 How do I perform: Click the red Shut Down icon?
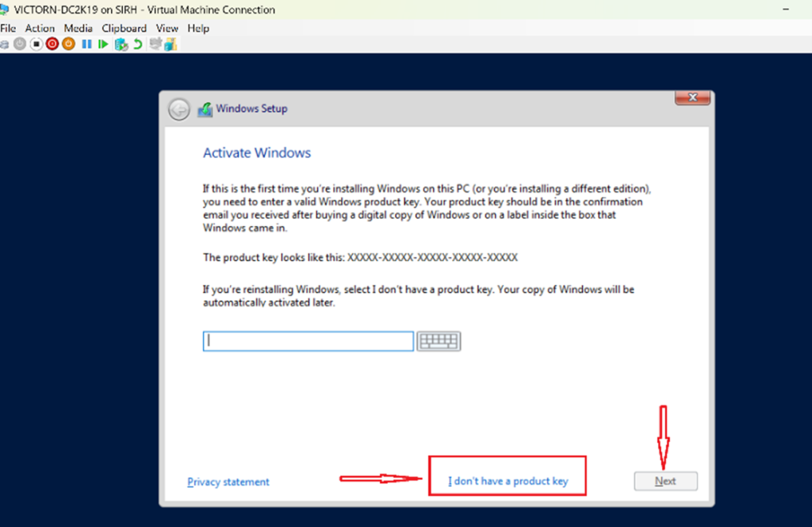coord(52,44)
